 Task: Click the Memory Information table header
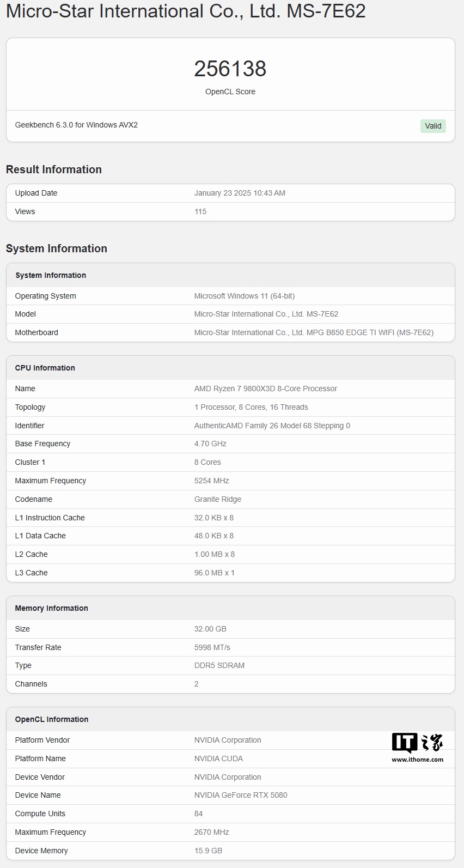pyautogui.click(x=51, y=608)
